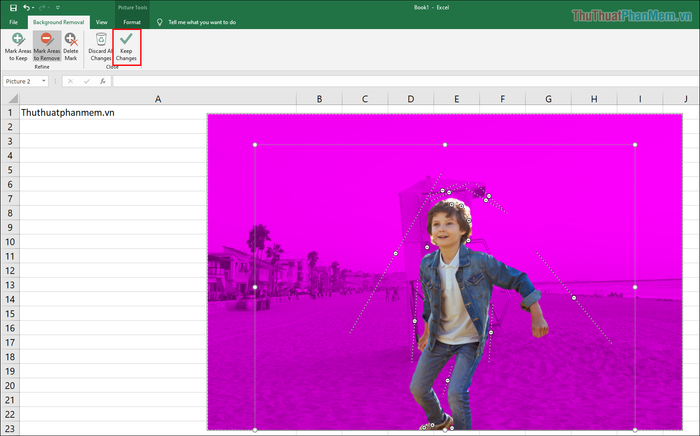The height and width of the screenshot is (436, 700).
Task: Click the top-center handle of the removal marquee
Action: tap(445, 145)
